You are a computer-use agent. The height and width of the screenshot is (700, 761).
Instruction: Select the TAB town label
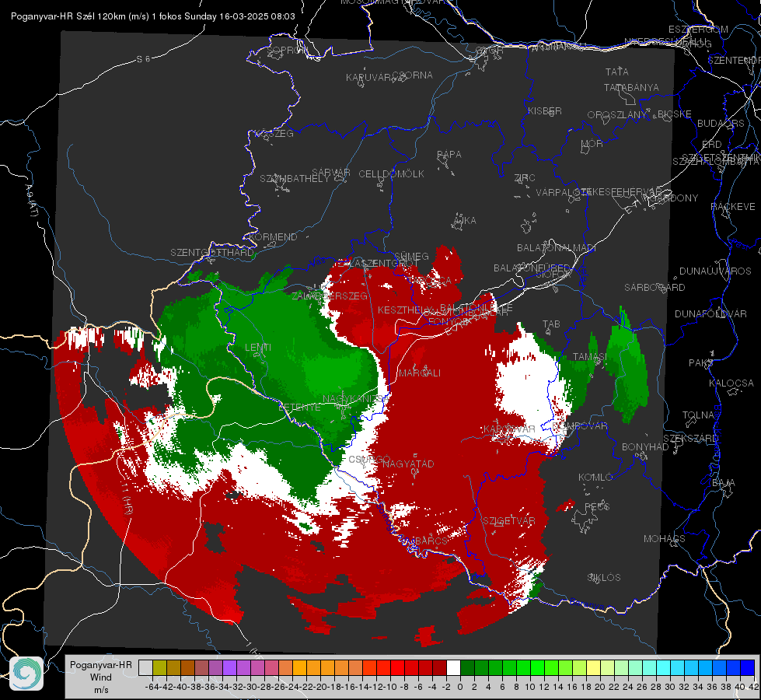pyautogui.click(x=551, y=324)
